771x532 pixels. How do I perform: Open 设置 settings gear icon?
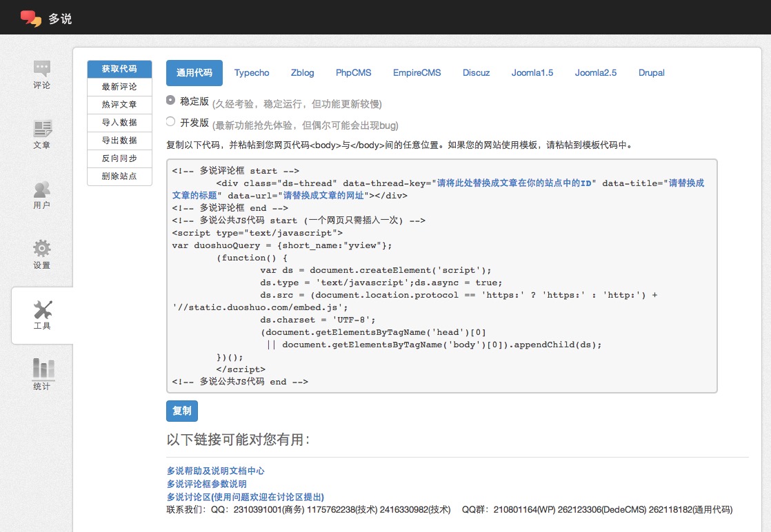[x=42, y=249]
